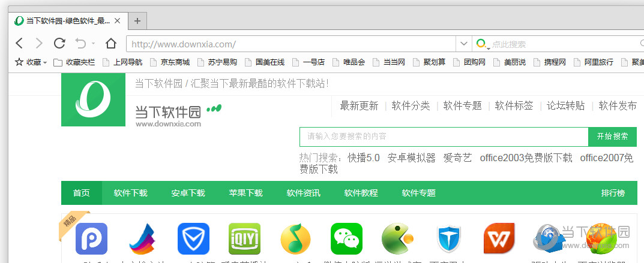Click the address bar showing downxia.com
Viewport: 644px width, 263px height.
tap(290, 44)
